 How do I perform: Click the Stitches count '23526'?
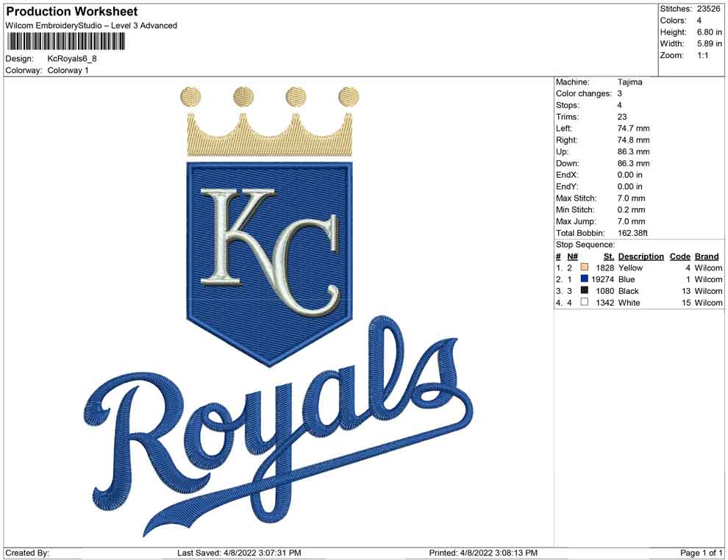[708, 9]
